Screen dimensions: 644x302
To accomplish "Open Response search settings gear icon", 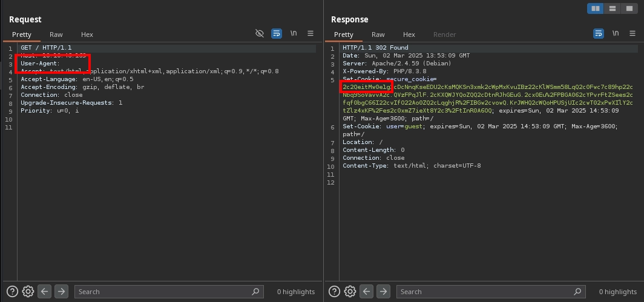I will pyautogui.click(x=350, y=292).
